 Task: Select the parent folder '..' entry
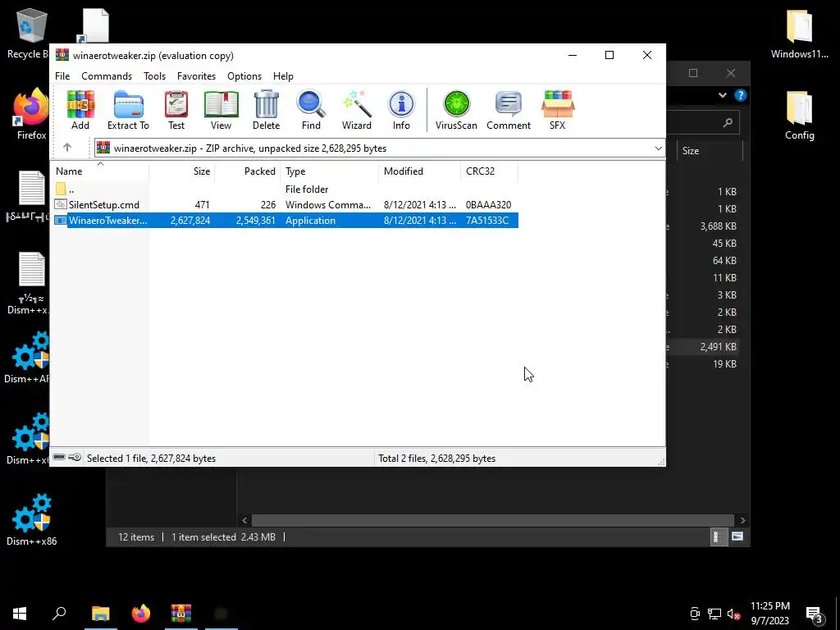[x=285, y=189]
